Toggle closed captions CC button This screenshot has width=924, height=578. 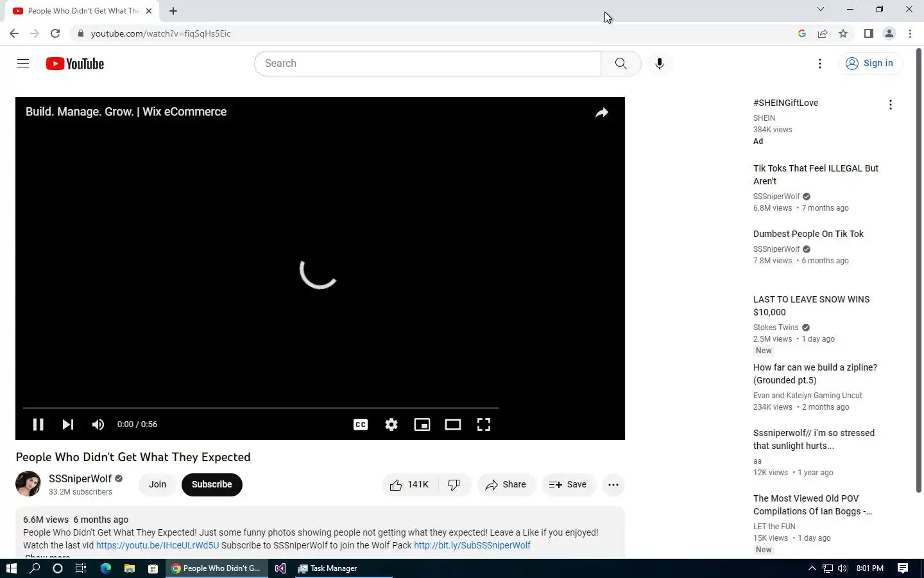point(361,425)
